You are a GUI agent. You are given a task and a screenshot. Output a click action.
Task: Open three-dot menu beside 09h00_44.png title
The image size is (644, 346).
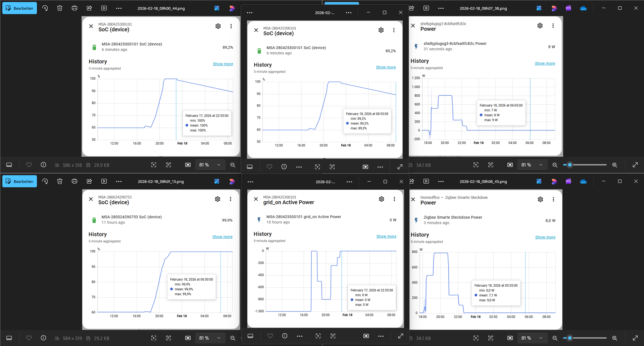pos(119,8)
